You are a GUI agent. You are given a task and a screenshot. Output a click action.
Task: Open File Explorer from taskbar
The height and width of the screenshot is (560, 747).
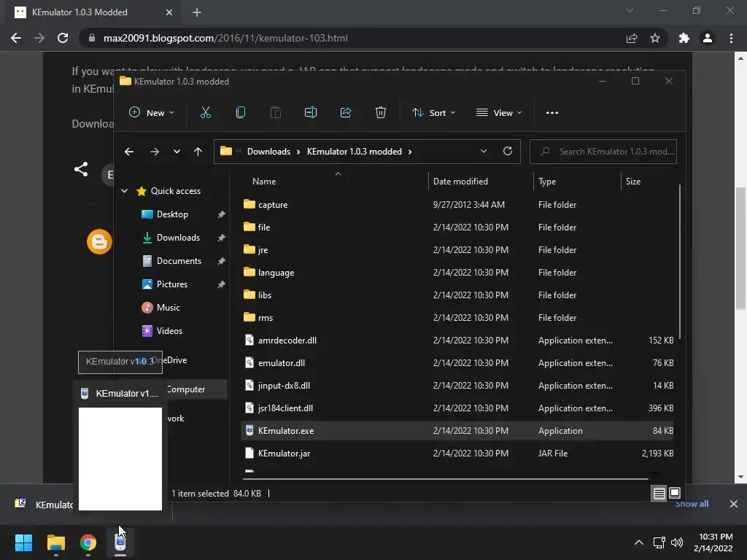click(55, 542)
